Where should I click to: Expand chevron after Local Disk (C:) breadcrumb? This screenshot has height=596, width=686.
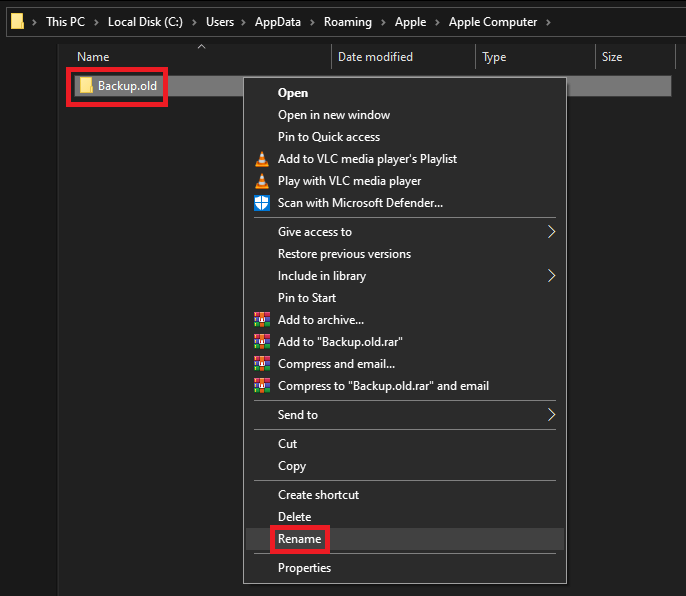coord(194,22)
